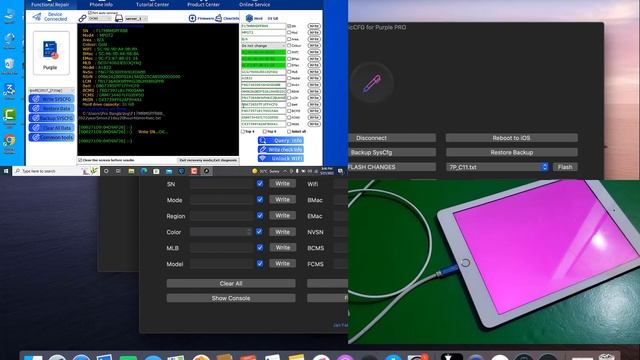Select the Purple mode tile
The image size is (640, 360).
pyautogui.click(x=51, y=53)
